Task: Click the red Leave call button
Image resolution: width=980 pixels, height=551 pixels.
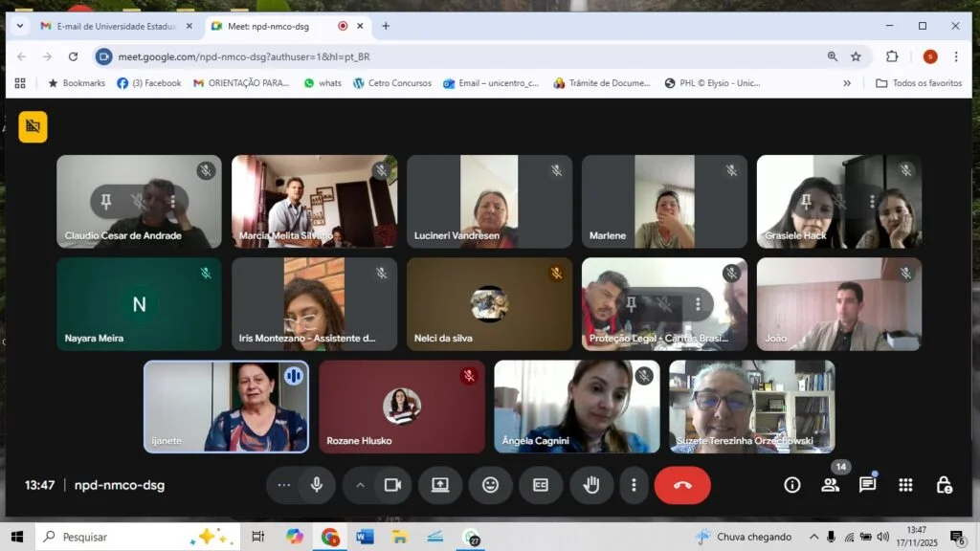Action: click(x=681, y=485)
